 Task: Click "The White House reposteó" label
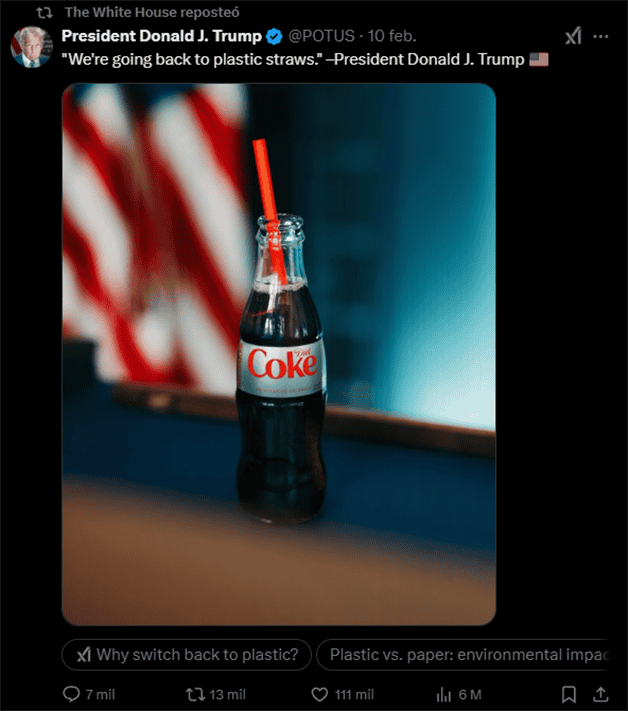coord(152,12)
